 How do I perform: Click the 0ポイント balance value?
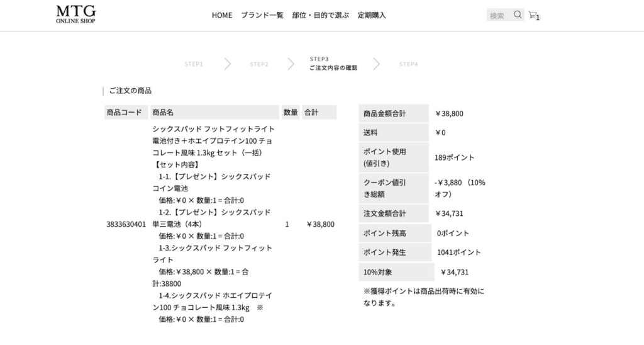453,234
